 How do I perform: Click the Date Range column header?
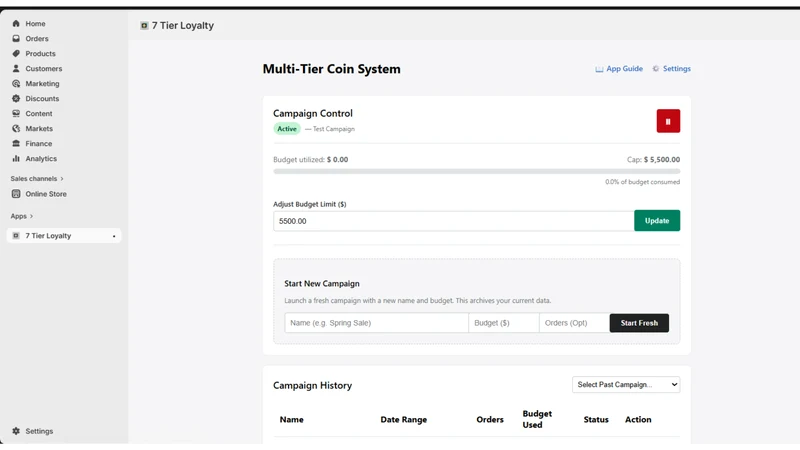404,419
